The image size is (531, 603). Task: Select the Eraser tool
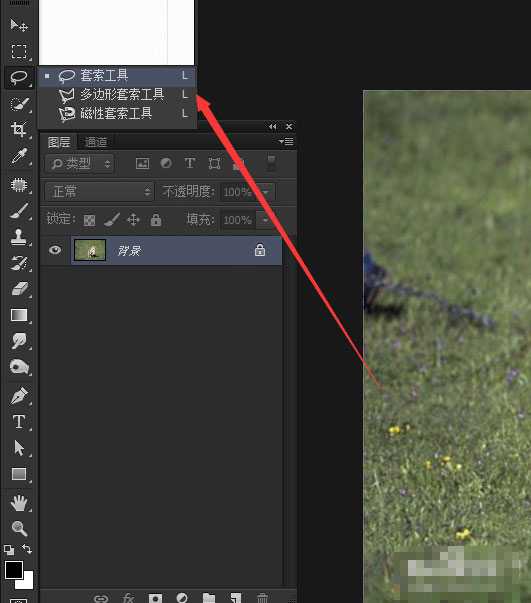18,289
